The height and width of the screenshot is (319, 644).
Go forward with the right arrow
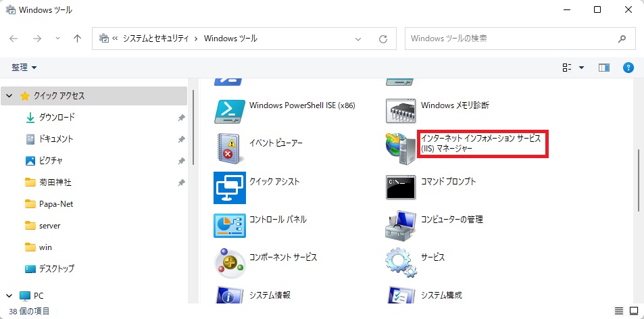pos(37,39)
